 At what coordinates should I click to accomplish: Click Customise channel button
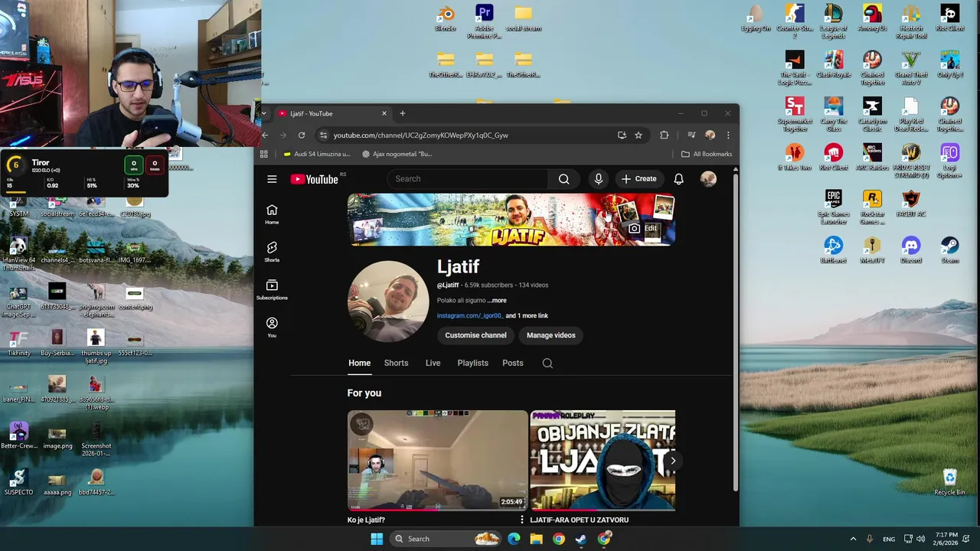pyautogui.click(x=475, y=335)
